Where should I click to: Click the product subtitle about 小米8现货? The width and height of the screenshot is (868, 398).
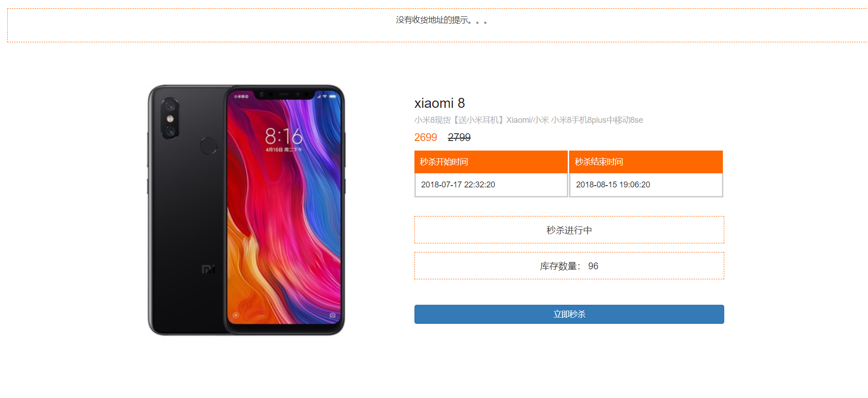click(528, 120)
